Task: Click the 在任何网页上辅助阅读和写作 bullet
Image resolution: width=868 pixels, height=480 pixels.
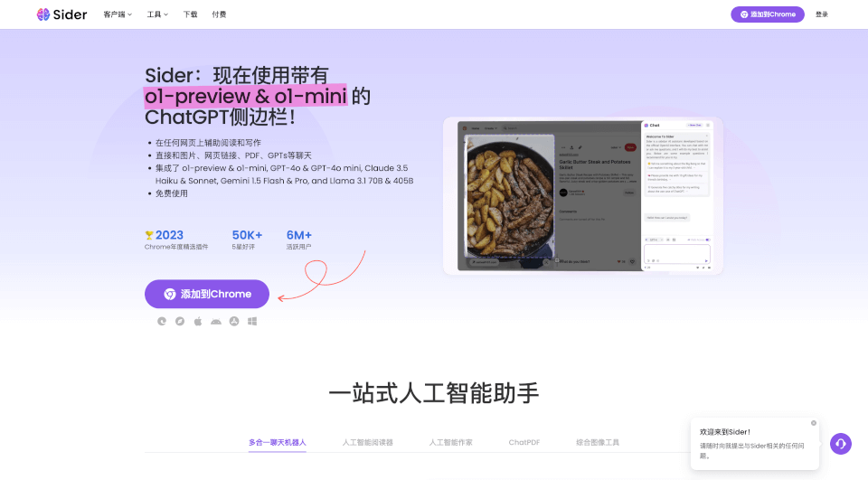Action: (x=208, y=143)
